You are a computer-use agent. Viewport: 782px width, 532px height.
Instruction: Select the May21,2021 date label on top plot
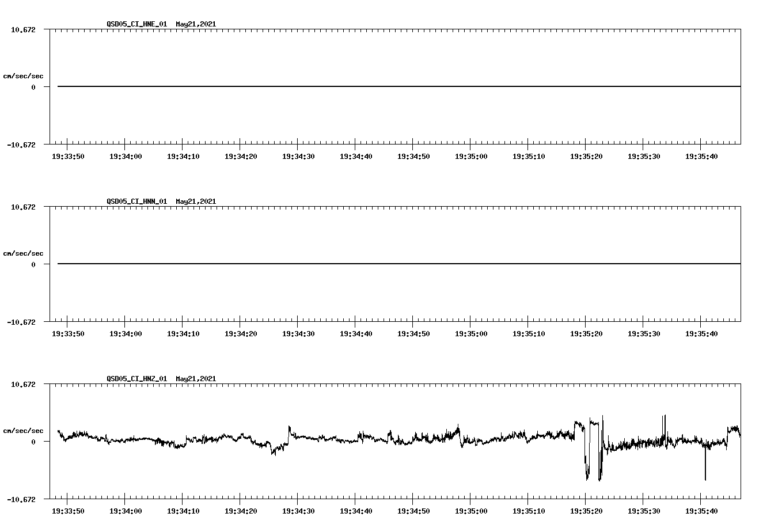coord(195,25)
